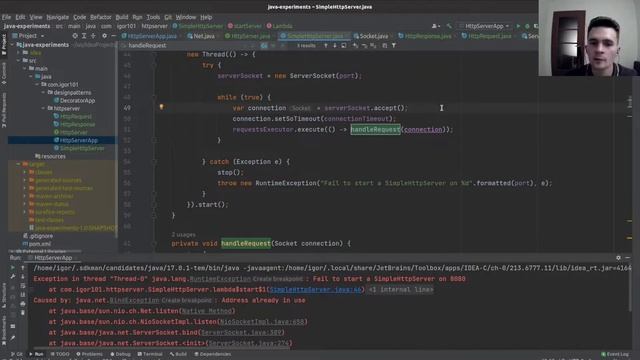Toggle soft-wrap icon in Run console
This screenshot has width=640, height=360.
(x=23, y=286)
